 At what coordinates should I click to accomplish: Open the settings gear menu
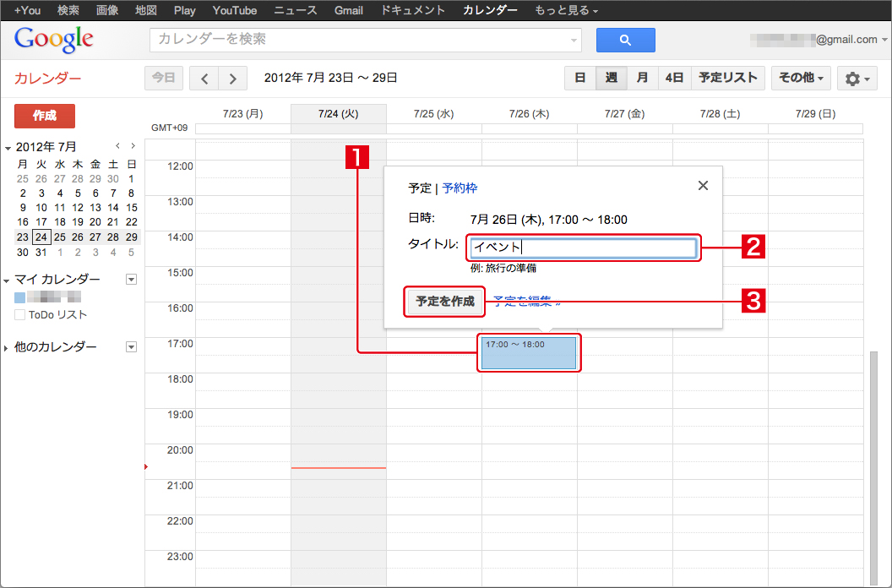[x=857, y=79]
